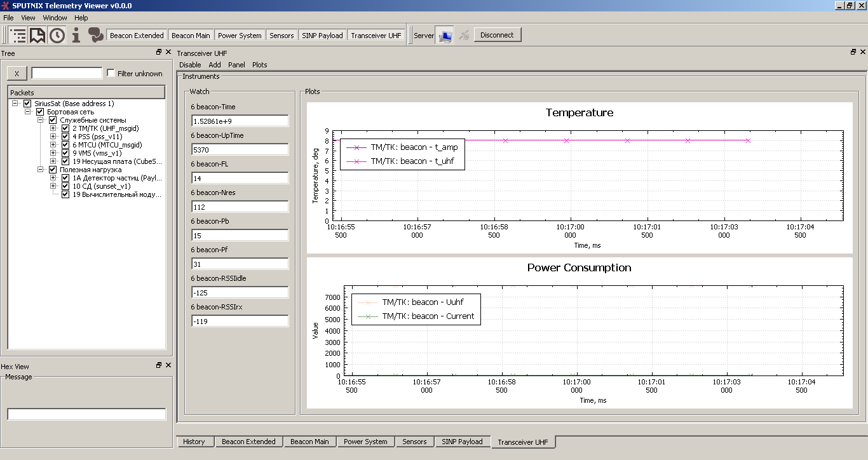Collapse the Служебные системы tree branch
The width and height of the screenshot is (868, 460).
tap(41, 120)
